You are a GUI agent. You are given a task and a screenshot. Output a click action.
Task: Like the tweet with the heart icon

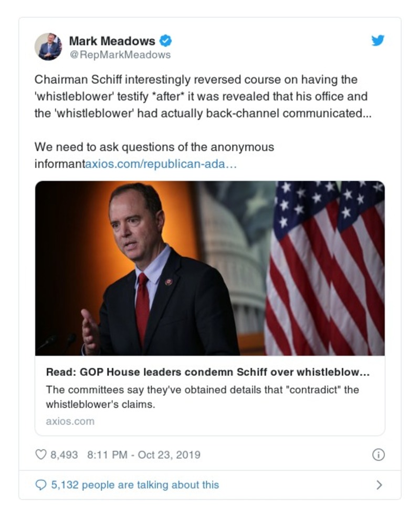pos(40,455)
